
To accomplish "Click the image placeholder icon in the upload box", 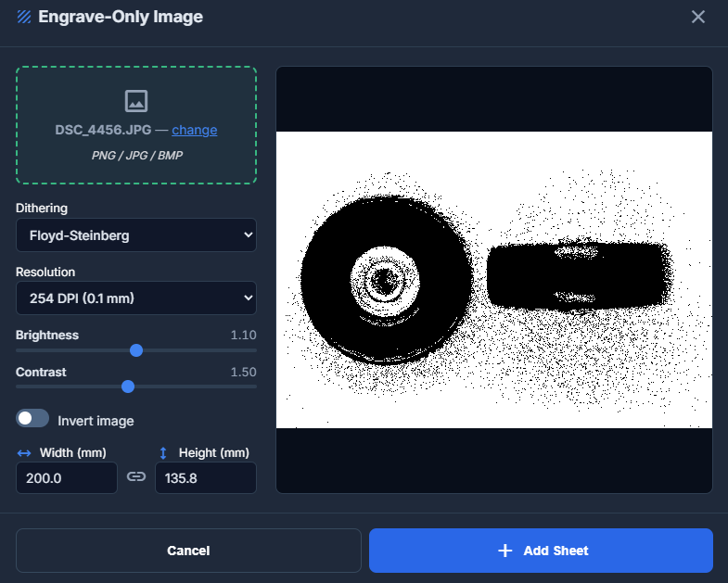I will tap(136, 101).
